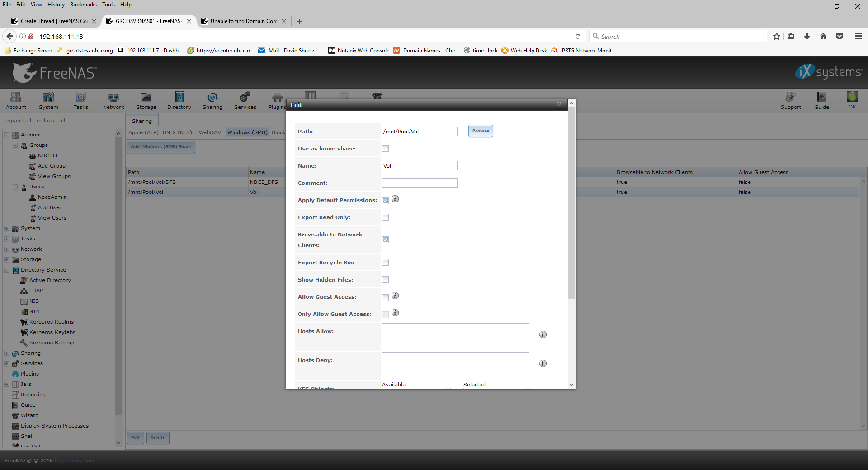
Task: Open the Network toolbar icon
Action: click(113, 101)
